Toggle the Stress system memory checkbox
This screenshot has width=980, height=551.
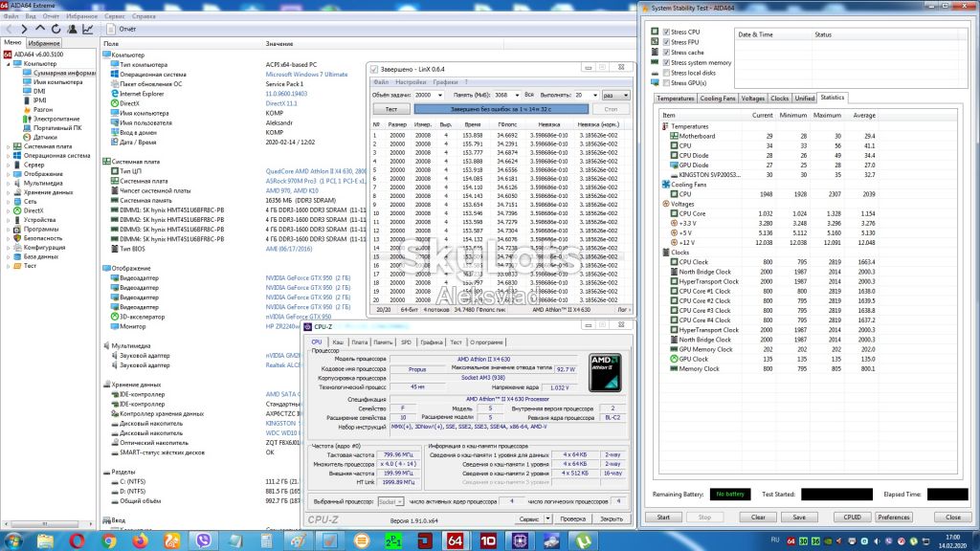tap(666, 62)
